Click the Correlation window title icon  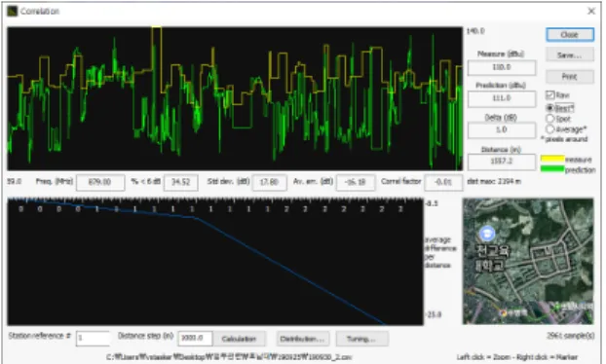(13, 12)
